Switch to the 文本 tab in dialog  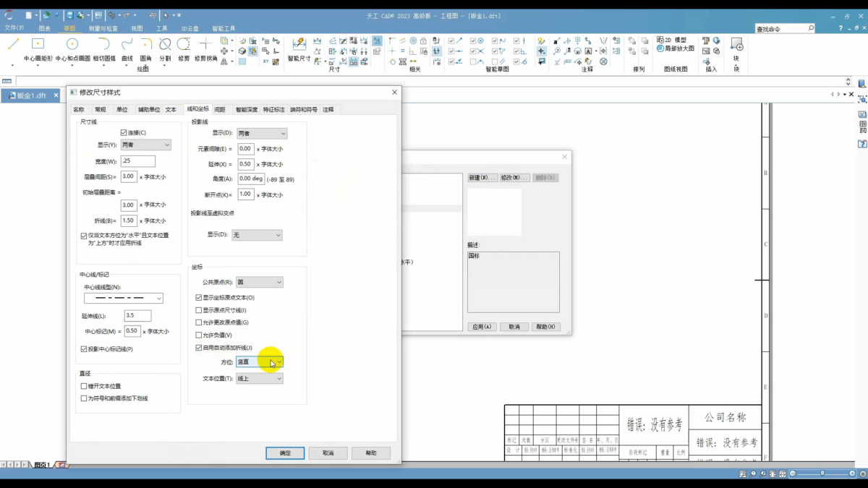click(x=171, y=110)
